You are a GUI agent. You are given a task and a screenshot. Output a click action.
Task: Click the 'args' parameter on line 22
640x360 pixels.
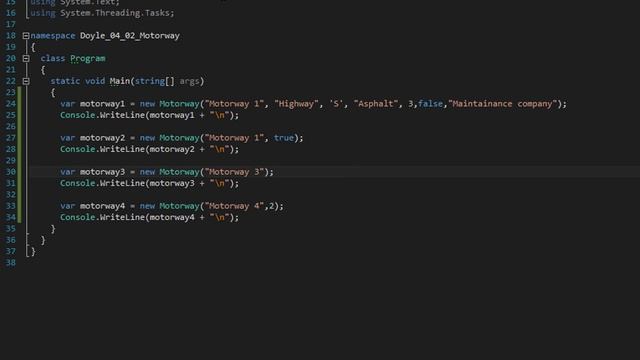pyautogui.click(x=189, y=81)
